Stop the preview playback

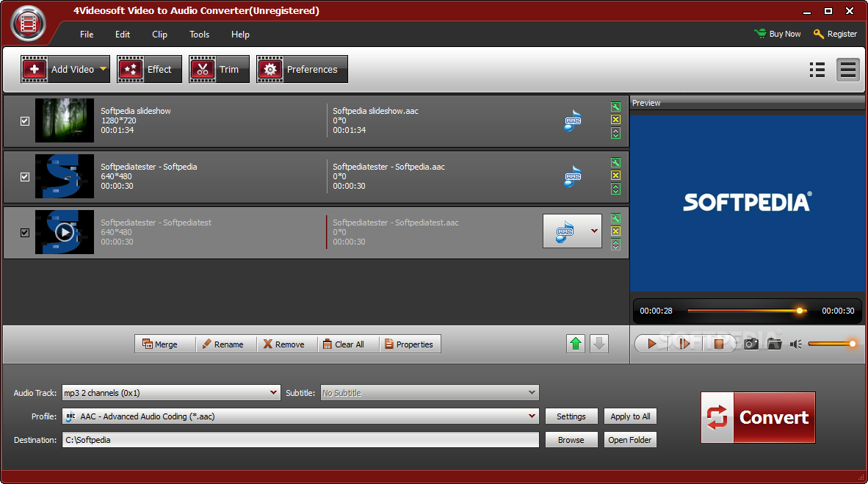pyautogui.click(x=718, y=344)
